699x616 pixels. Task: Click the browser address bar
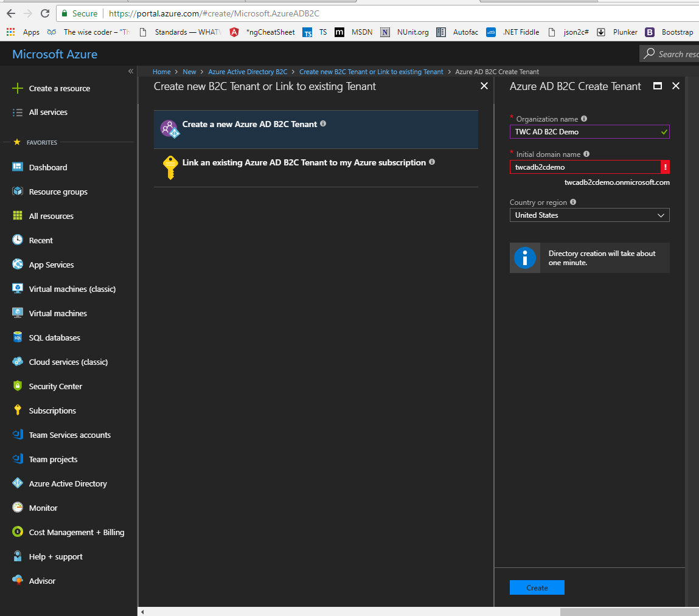pos(377,13)
